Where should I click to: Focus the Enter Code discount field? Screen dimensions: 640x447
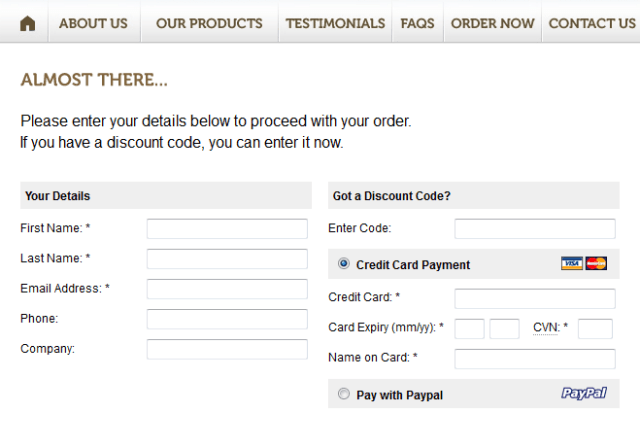point(535,229)
